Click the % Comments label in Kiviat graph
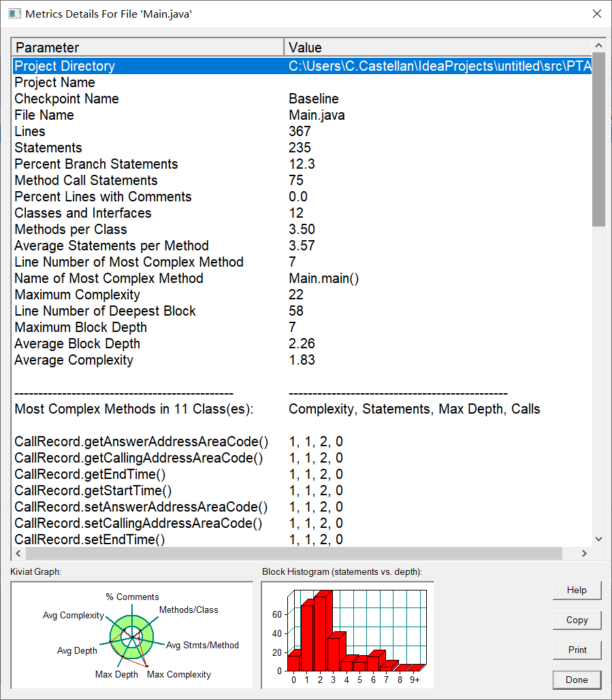612x700 pixels. tap(132, 597)
